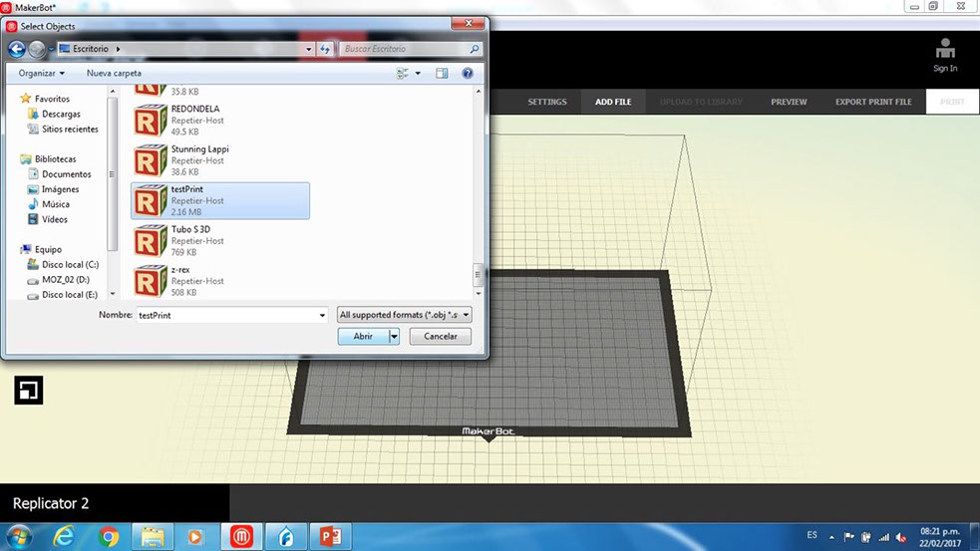The image size is (980, 551).
Task: Select the testPrint file
Action: [x=220, y=200]
